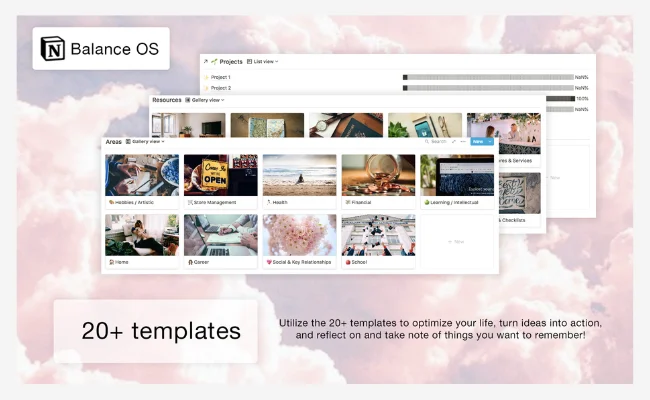Screen dimensions: 650x400
Task: Click the Project 2 progress bar
Action: tap(488, 88)
